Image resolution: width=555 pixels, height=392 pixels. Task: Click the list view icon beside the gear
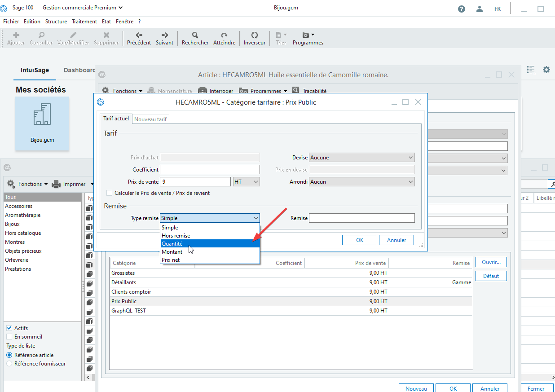click(x=531, y=70)
